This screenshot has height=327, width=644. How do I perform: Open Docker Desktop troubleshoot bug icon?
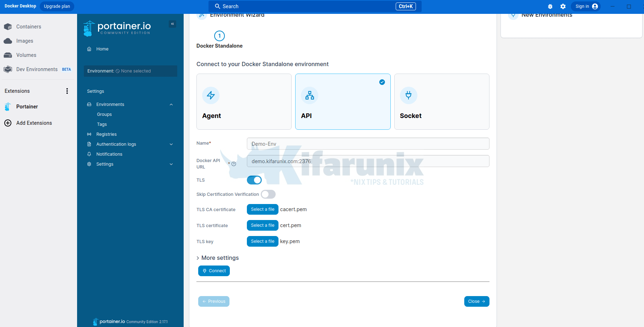(550, 6)
